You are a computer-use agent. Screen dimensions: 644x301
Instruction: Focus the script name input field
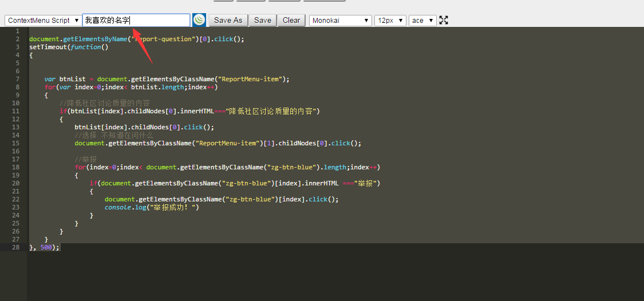coord(136,20)
